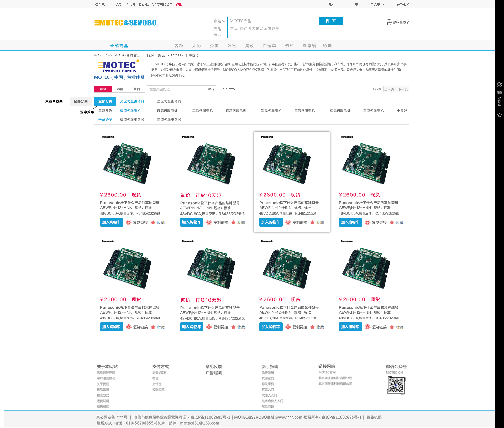Favorite the highlighted third product star
This screenshot has width=504, height=428.
pos(312,222)
